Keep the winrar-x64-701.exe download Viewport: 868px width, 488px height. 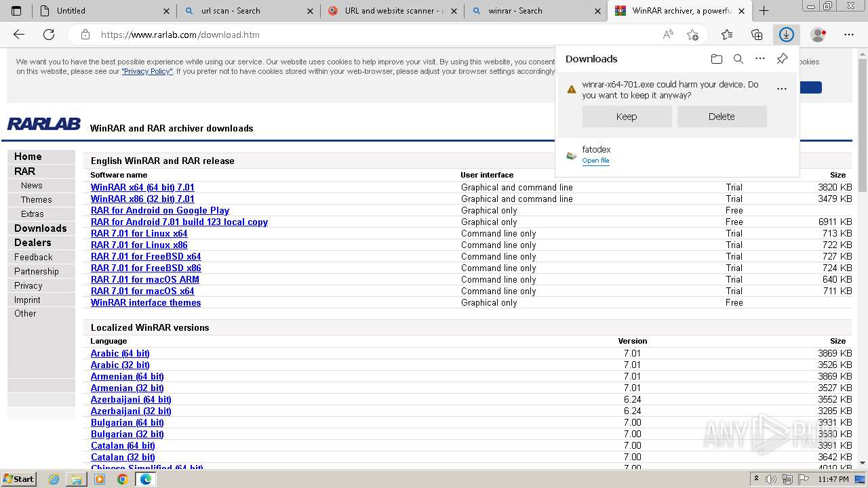coord(627,117)
